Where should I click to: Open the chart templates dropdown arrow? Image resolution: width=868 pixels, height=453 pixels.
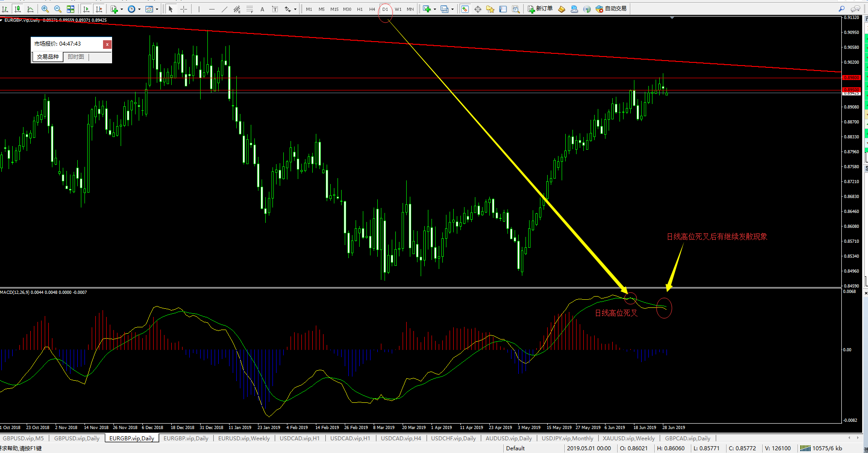tap(157, 9)
